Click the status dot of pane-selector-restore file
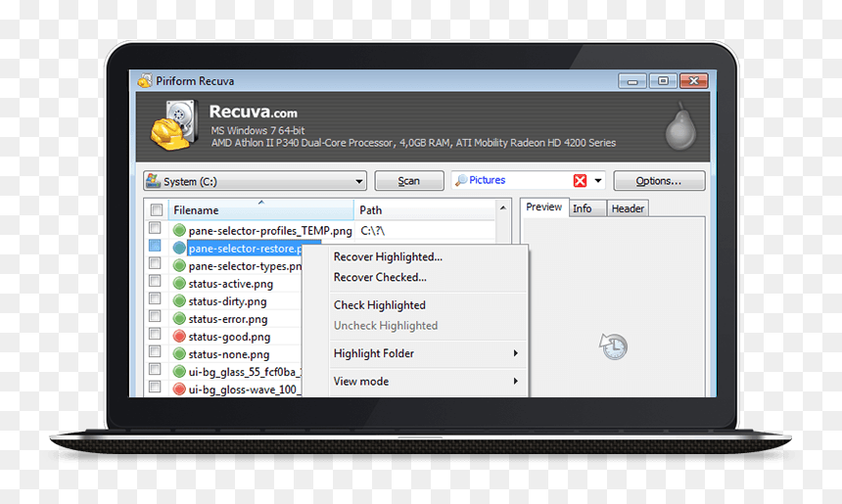 pos(179,249)
